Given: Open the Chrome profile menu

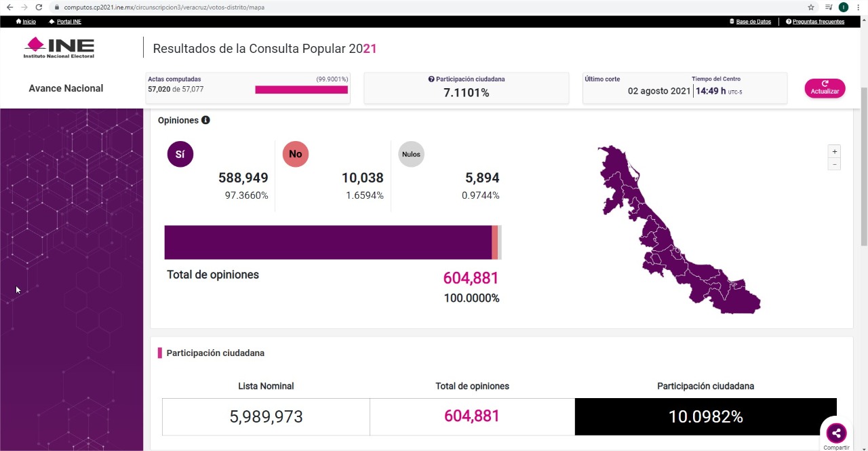Looking at the screenshot, I should coord(843,7).
